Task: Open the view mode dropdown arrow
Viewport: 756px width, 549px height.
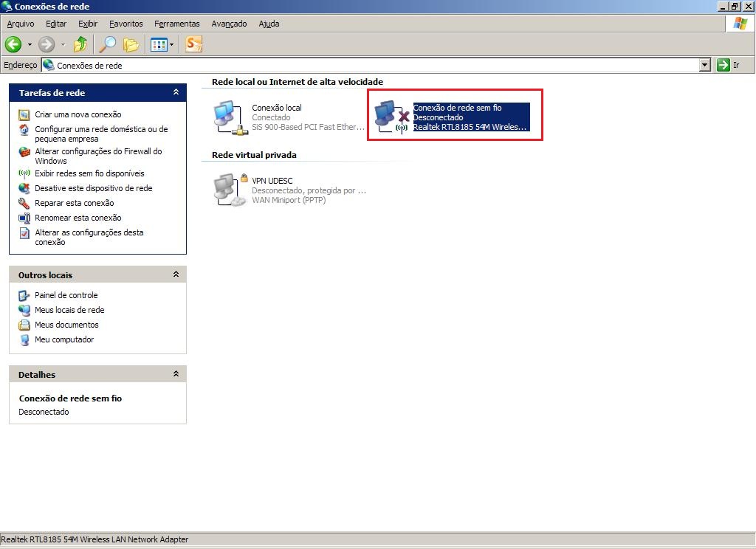Action: (x=172, y=45)
